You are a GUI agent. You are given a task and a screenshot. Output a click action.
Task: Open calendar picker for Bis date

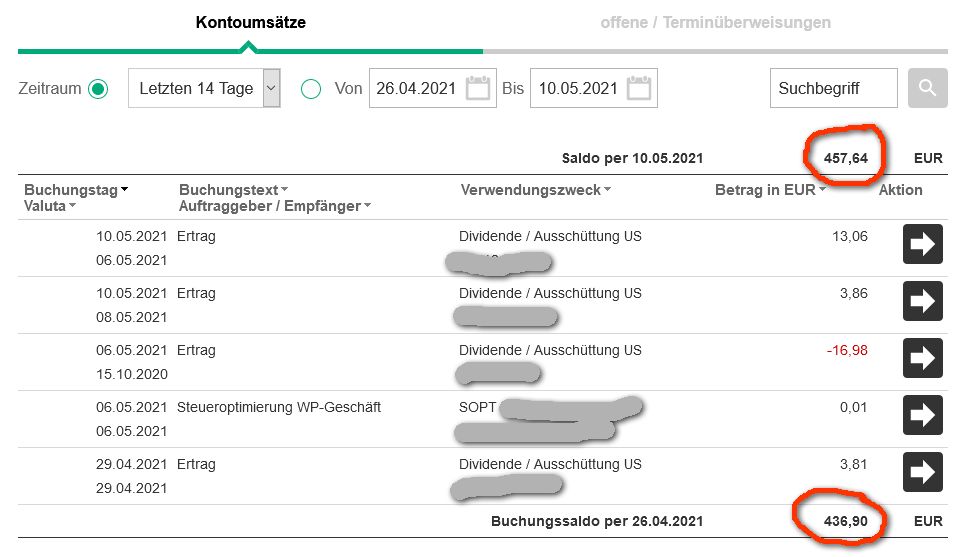pos(639,88)
